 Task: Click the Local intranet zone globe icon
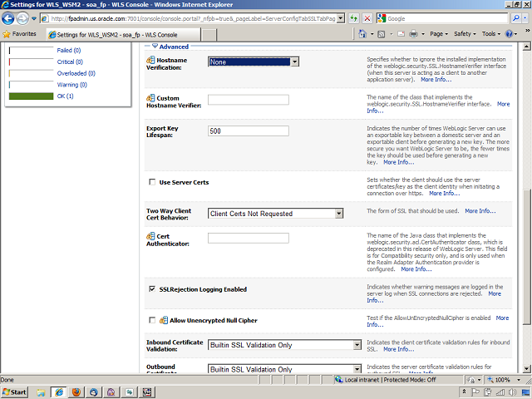[x=338, y=379]
